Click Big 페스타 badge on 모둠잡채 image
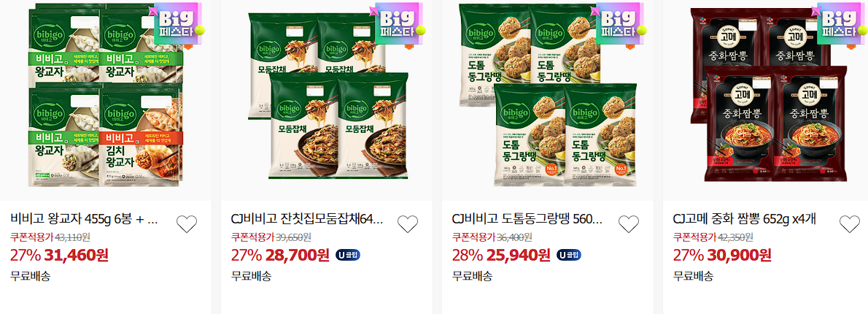The image size is (868, 314). tap(398, 24)
